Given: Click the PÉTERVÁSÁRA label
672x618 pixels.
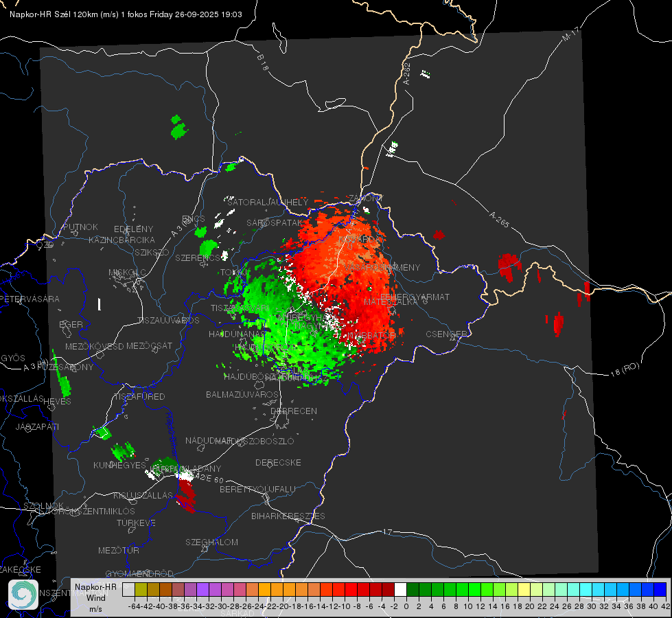Looking at the screenshot, I should click(30, 299).
